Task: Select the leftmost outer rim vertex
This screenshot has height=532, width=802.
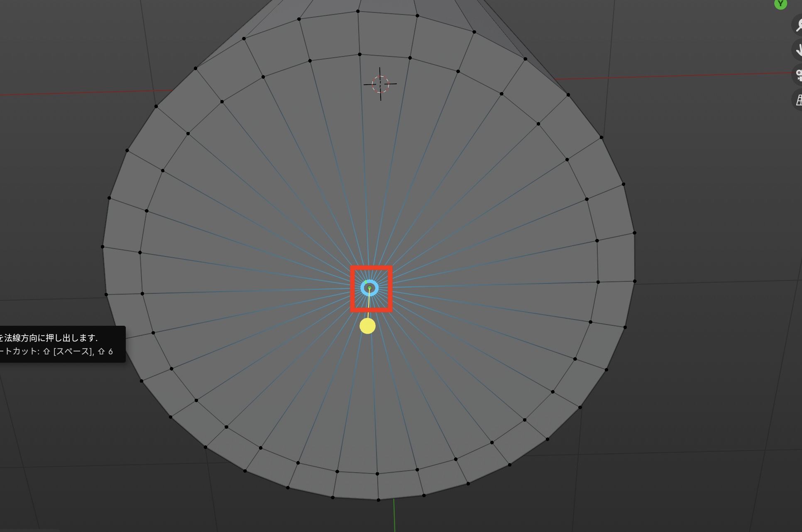Action: tap(103, 247)
